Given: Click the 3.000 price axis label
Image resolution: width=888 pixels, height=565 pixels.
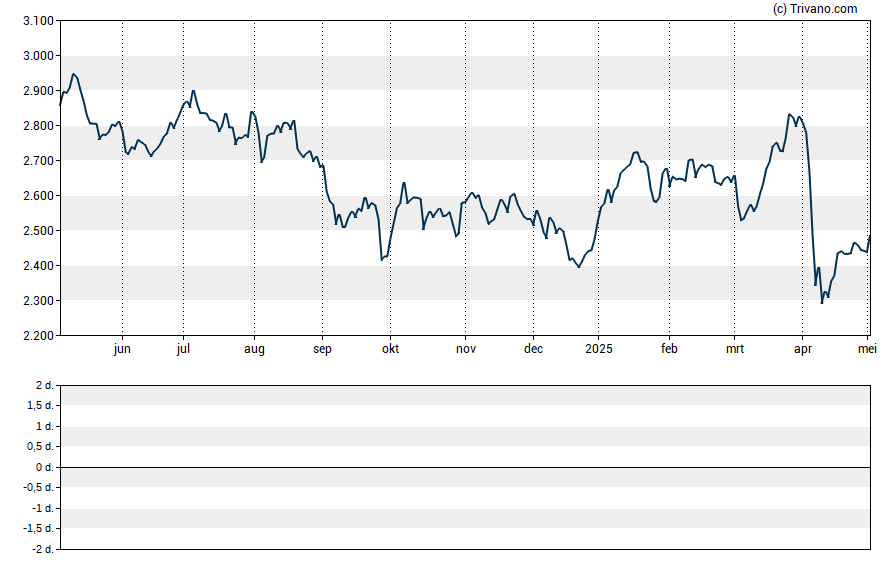Looking at the screenshot, I should pyautogui.click(x=39, y=56).
